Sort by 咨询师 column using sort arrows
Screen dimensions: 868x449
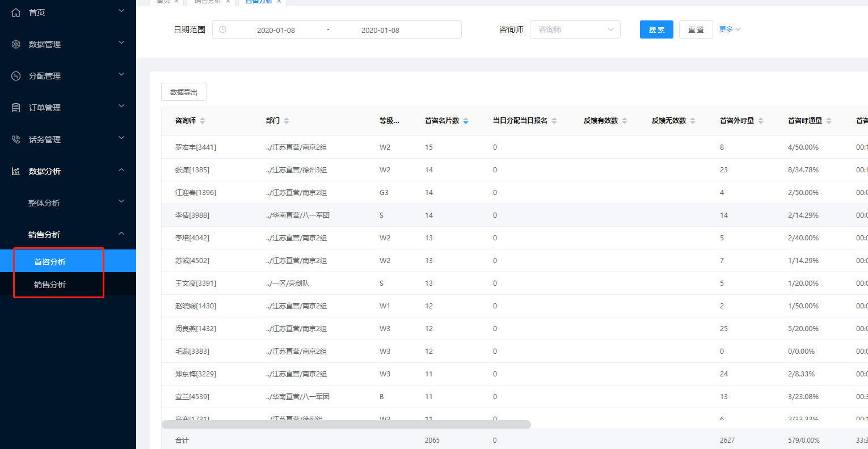coord(203,121)
